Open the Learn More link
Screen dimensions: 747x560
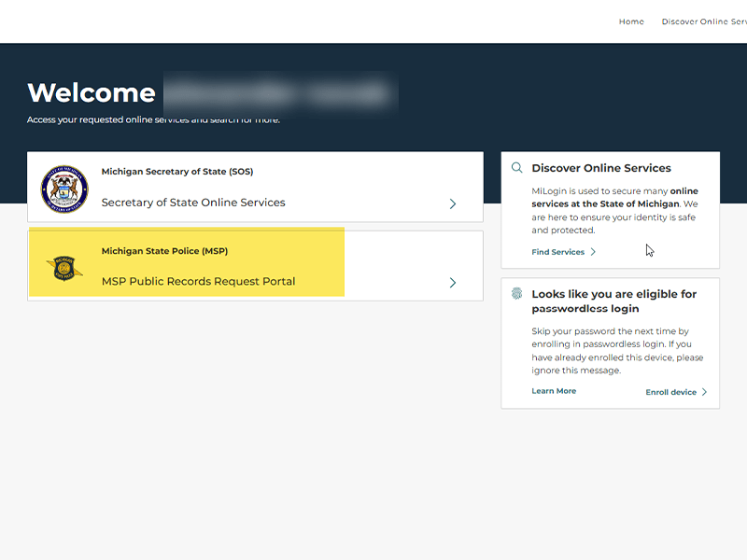(554, 391)
